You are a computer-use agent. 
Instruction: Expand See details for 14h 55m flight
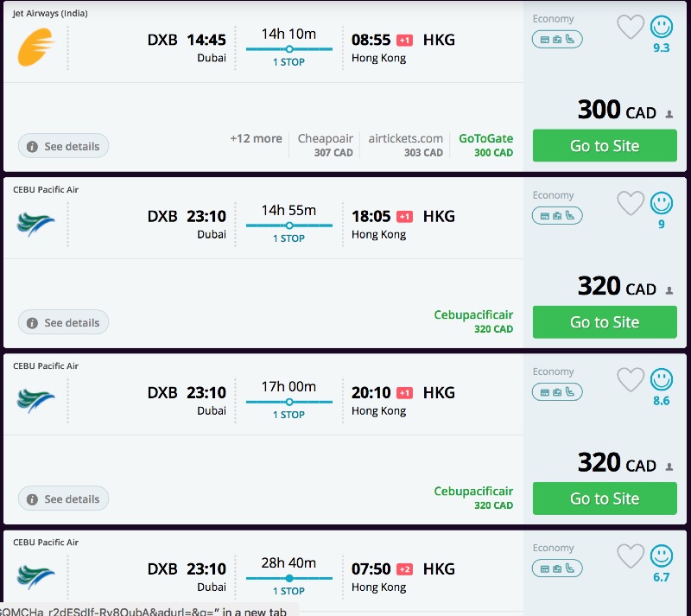[63, 323]
